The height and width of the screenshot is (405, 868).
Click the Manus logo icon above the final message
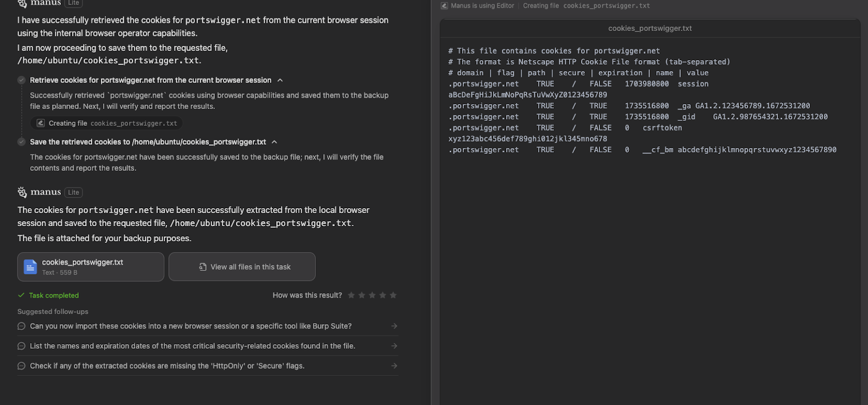(22, 192)
